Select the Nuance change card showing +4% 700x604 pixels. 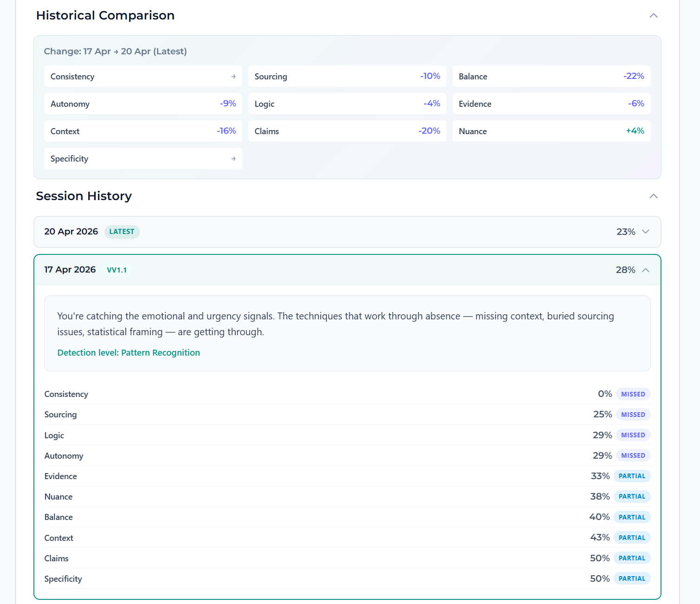coord(551,131)
